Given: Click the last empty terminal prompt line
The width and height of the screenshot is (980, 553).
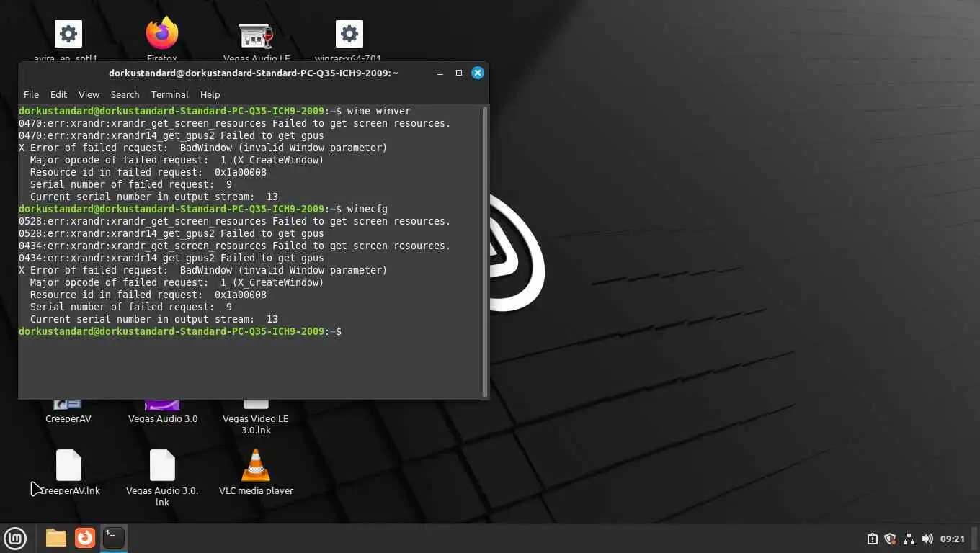Looking at the screenshot, I should tap(180, 331).
